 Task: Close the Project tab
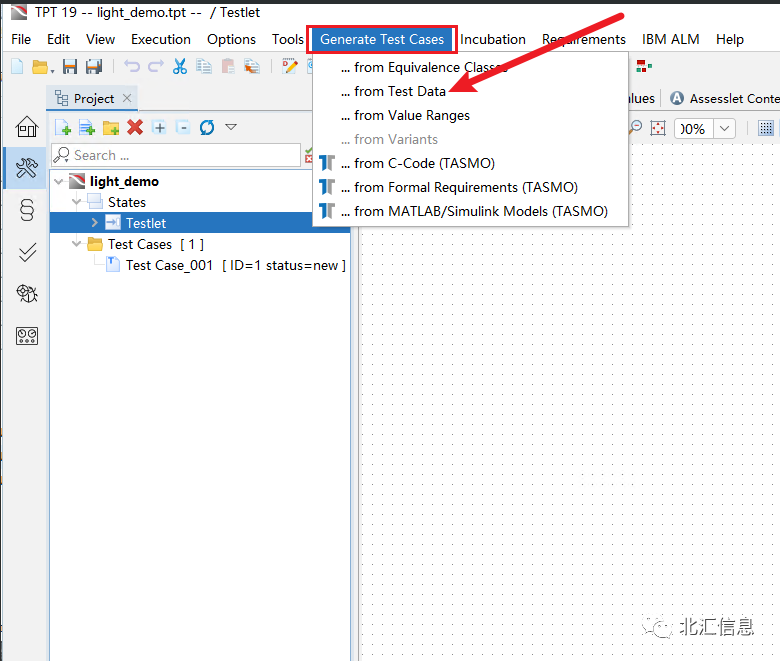point(127,98)
